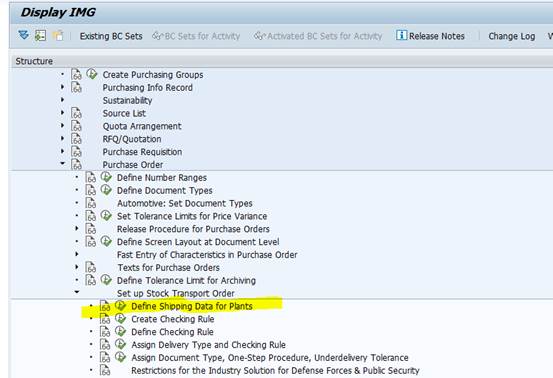Image resolution: width=553 pixels, height=378 pixels.
Task: Open documentation icon for Purchase Order
Action: pyautogui.click(x=76, y=164)
